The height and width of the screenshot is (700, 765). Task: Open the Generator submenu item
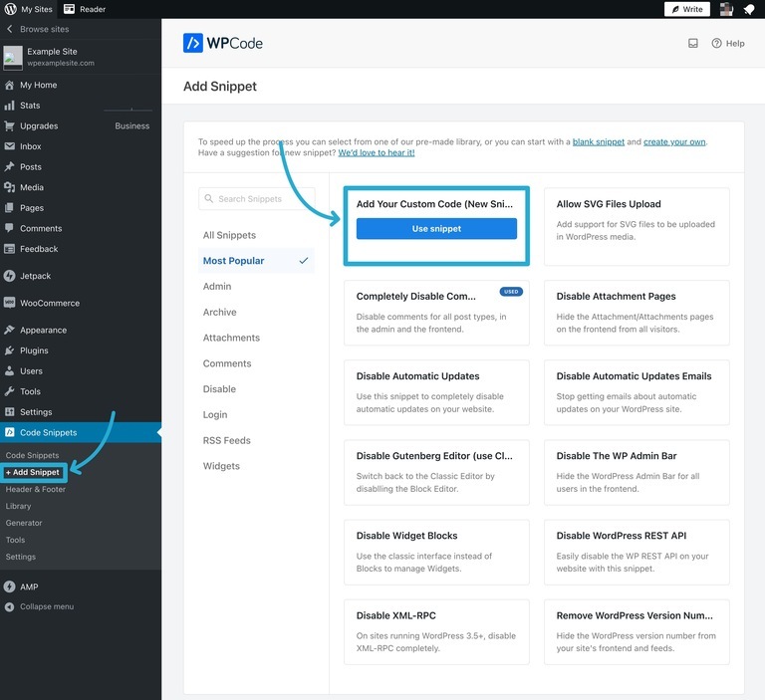[24, 523]
